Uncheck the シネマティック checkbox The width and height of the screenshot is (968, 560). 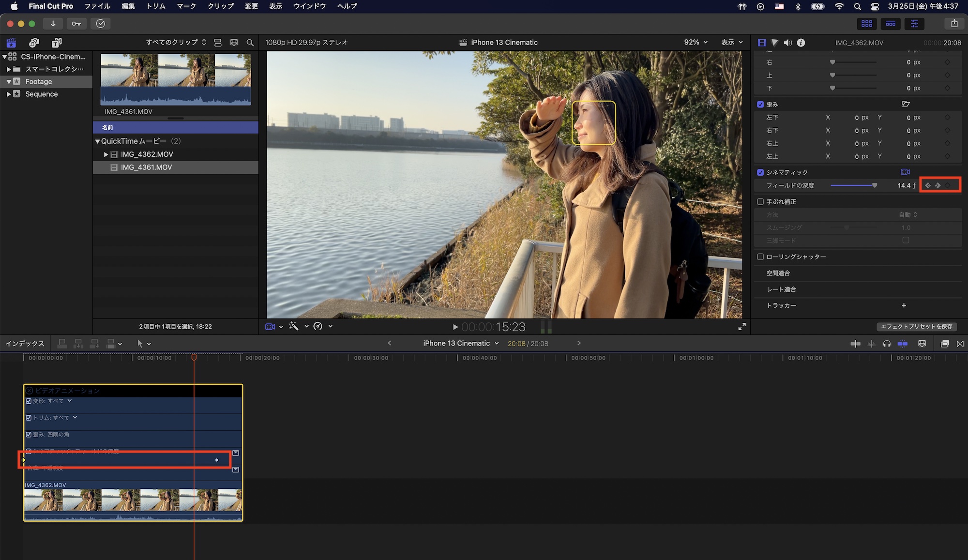(760, 172)
